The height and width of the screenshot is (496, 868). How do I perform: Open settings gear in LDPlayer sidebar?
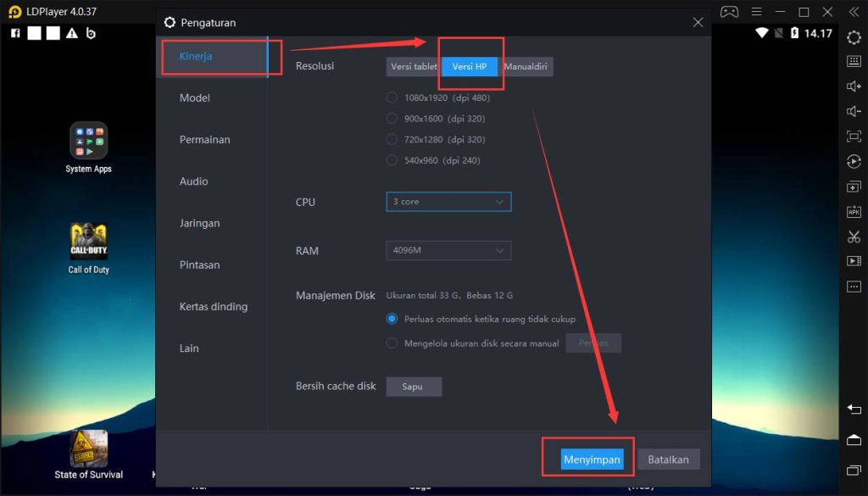854,37
